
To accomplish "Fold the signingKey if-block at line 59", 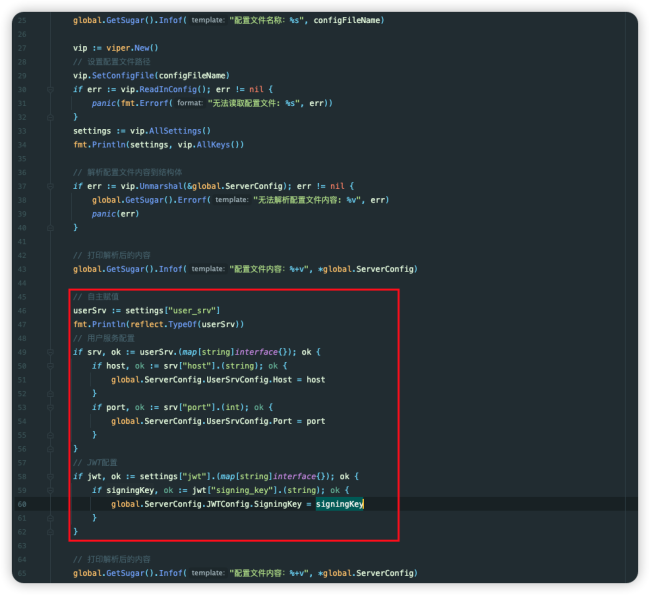I will pyautogui.click(x=50, y=491).
